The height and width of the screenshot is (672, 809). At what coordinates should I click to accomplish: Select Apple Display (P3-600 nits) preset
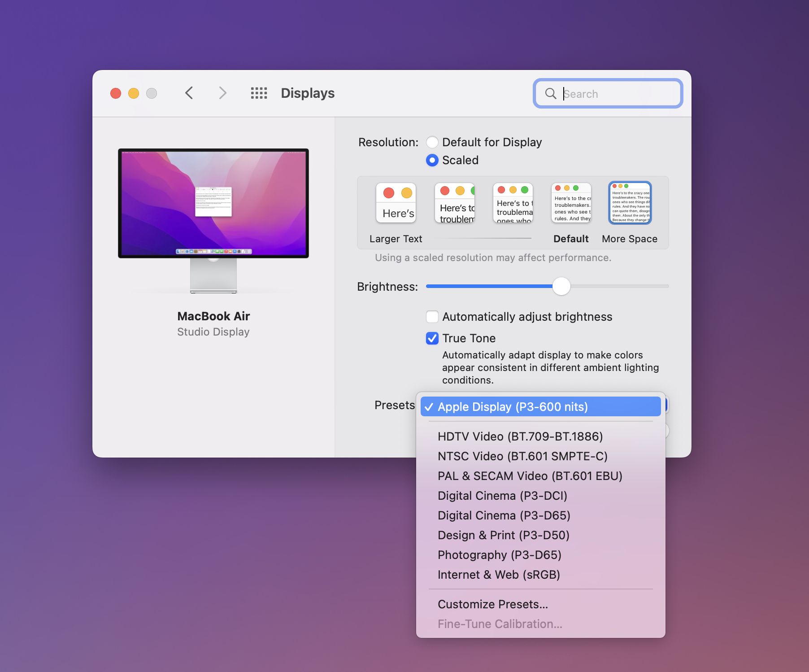click(541, 406)
